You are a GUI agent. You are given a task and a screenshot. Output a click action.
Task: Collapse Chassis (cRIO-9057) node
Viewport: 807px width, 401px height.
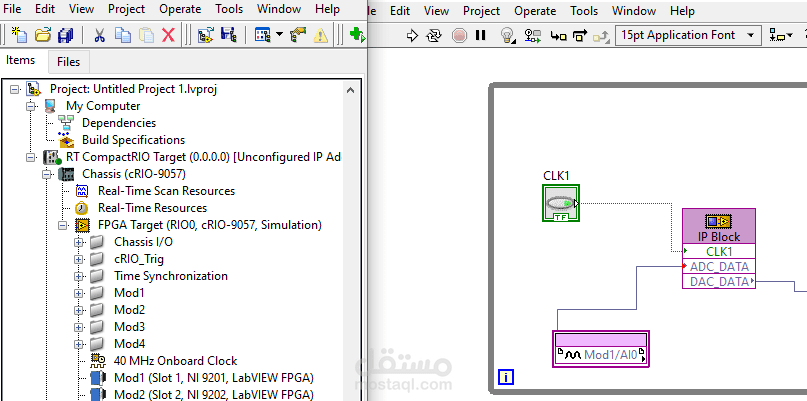click(x=47, y=174)
